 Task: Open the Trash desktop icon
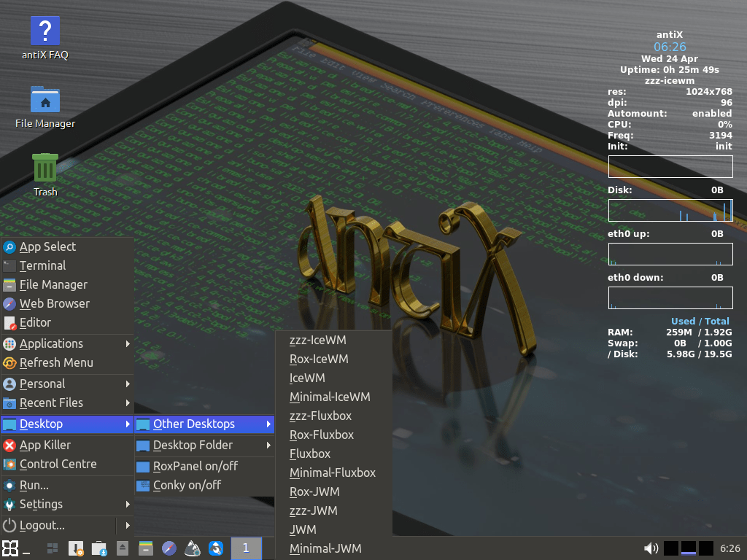[x=44, y=175]
